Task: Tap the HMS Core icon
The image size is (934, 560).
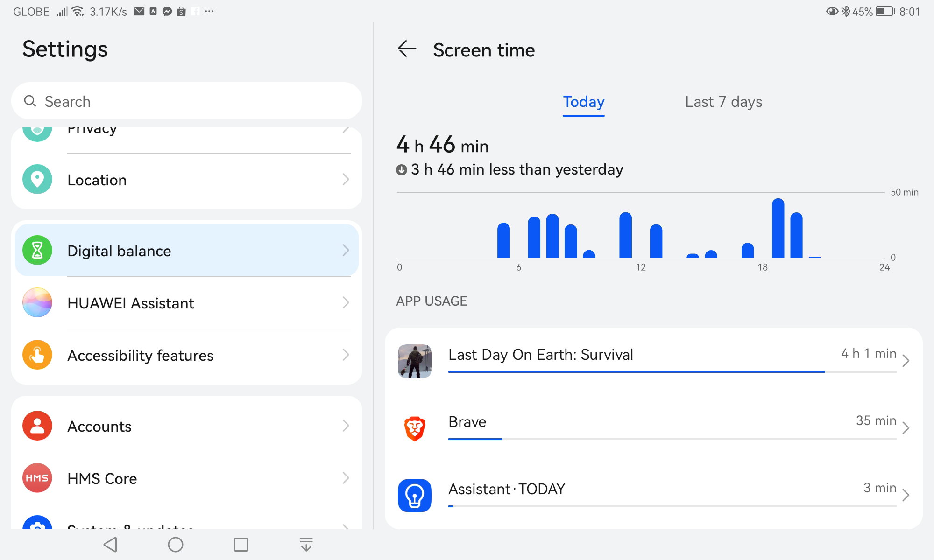Action: 37,478
